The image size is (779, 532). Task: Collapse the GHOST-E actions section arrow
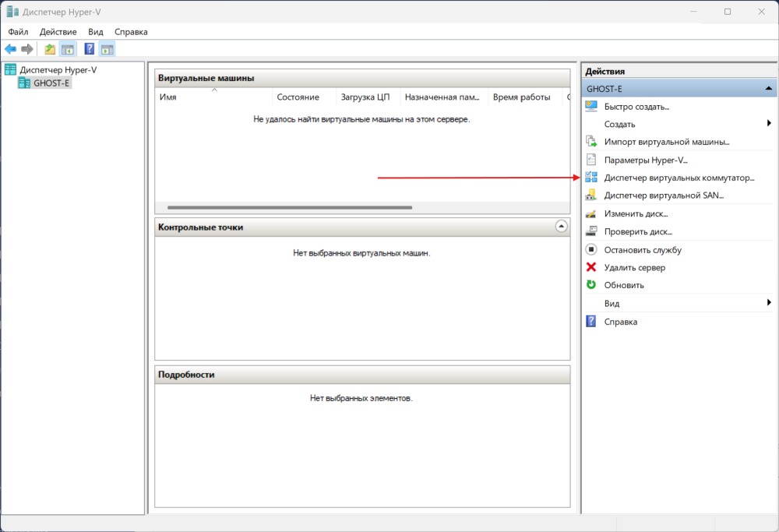769,89
